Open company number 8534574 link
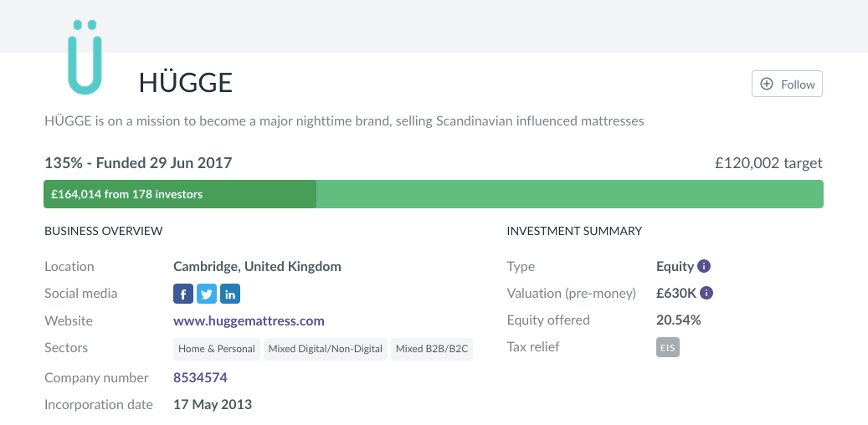Screen dimensions: 868x425 pos(200,377)
